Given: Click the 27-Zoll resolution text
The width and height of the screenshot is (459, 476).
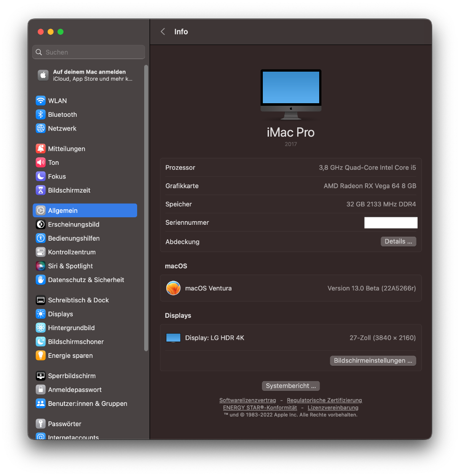Looking at the screenshot, I should [x=382, y=338].
